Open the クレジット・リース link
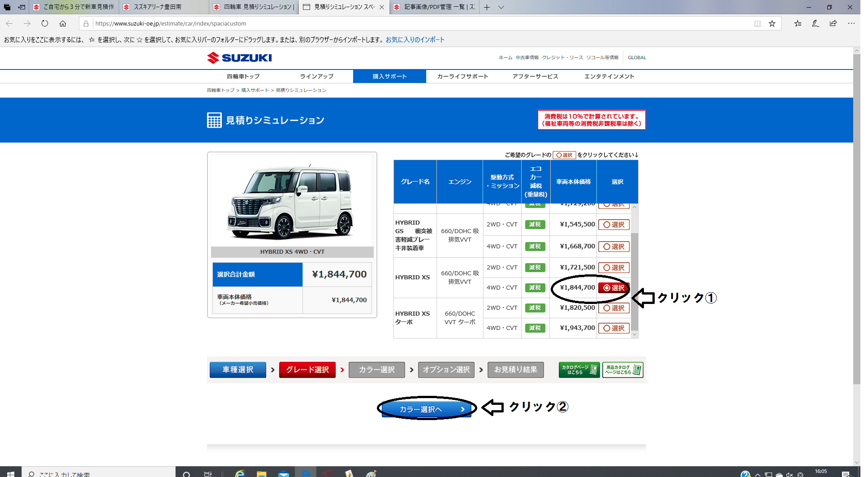Screen dimensions: 868x477 click(562, 58)
